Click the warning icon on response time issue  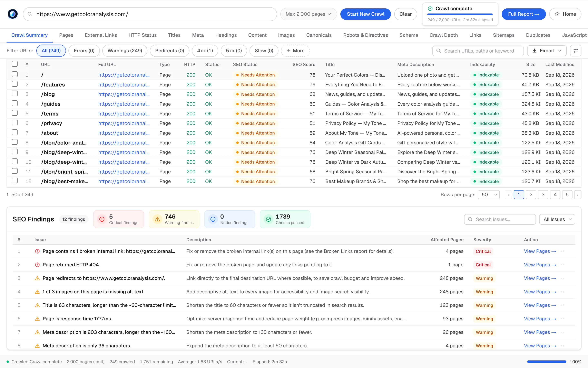[x=37, y=319]
